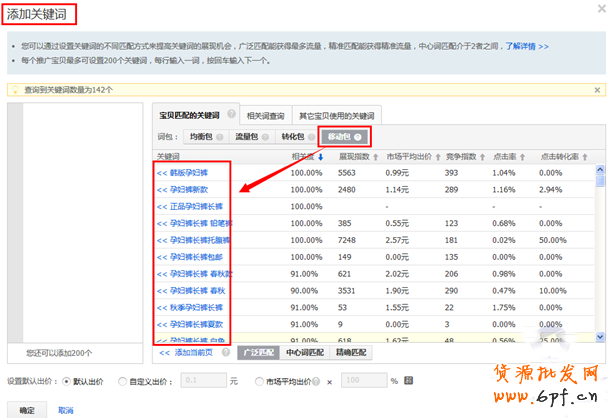Click the keyword list vertical scrollbar

[x=599, y=250]
